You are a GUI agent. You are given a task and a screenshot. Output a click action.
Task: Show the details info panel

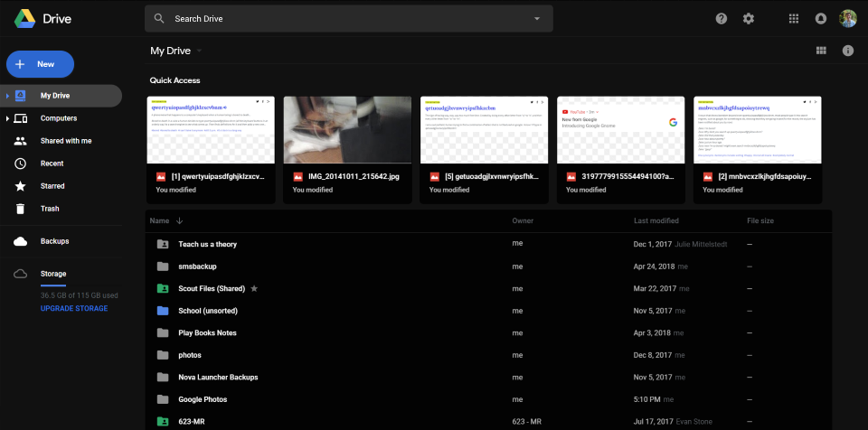coord(848,51)
